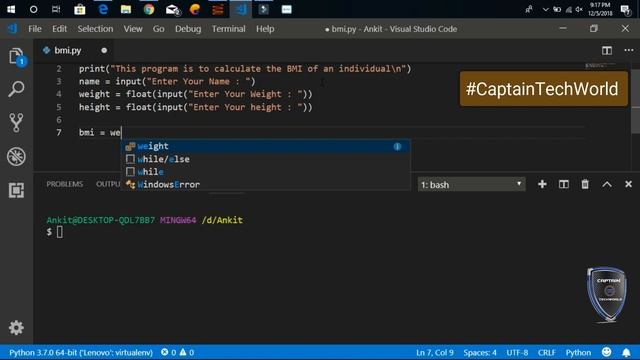640x360 pixels.
Task: Click the errors and warnings count indicator
Action: (177, 352)
